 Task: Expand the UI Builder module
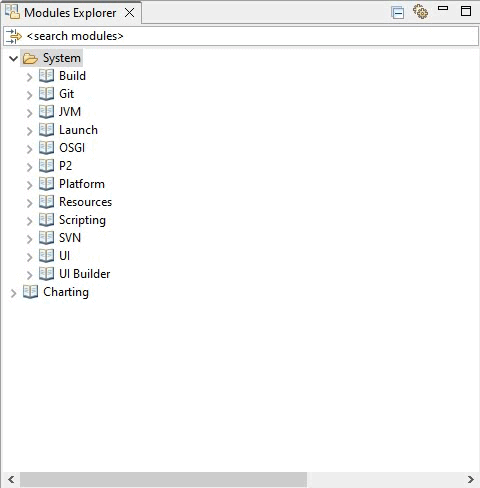(x=30, y=275)
